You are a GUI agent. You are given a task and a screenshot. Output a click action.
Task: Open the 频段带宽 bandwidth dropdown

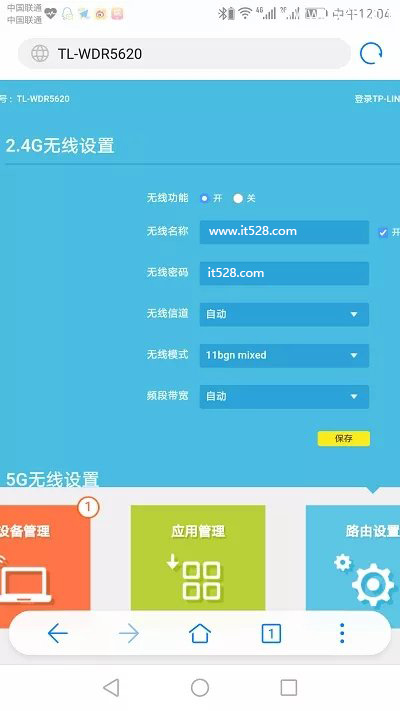284,396
